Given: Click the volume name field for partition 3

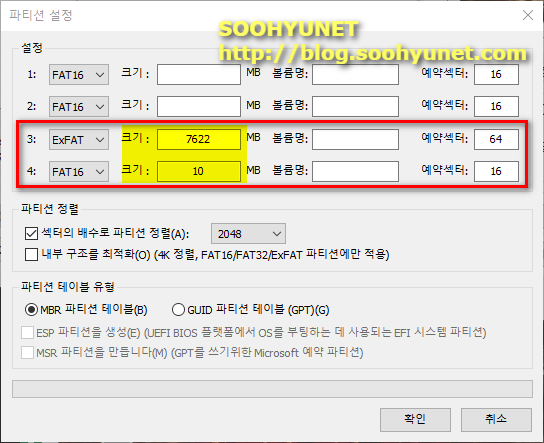Looking at the screenshot, I should (355, 139).
